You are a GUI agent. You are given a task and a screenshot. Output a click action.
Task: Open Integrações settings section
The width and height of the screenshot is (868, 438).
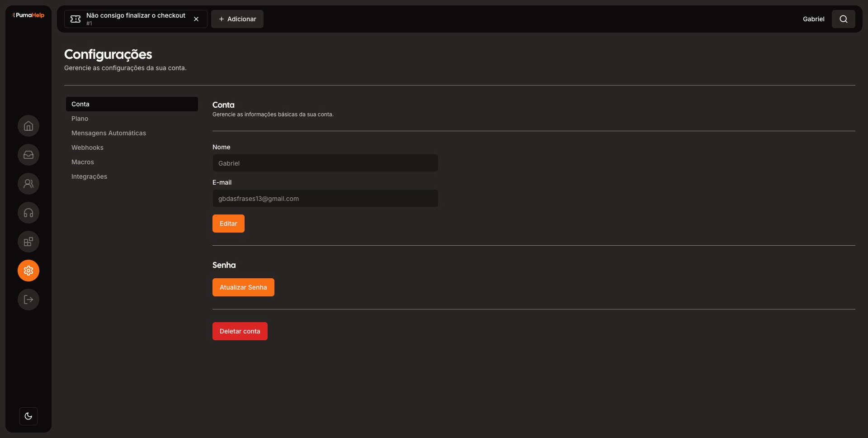[x=132, y=176]
